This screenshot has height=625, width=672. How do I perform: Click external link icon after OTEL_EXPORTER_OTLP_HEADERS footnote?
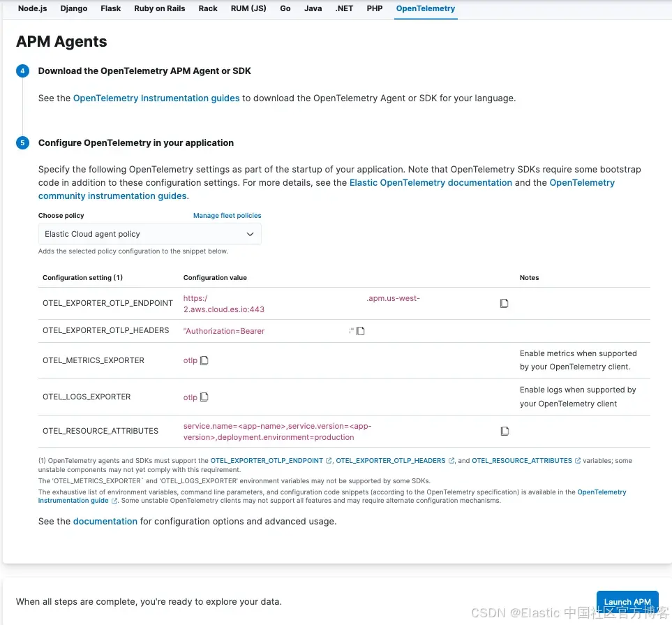[x=451, y=461]
